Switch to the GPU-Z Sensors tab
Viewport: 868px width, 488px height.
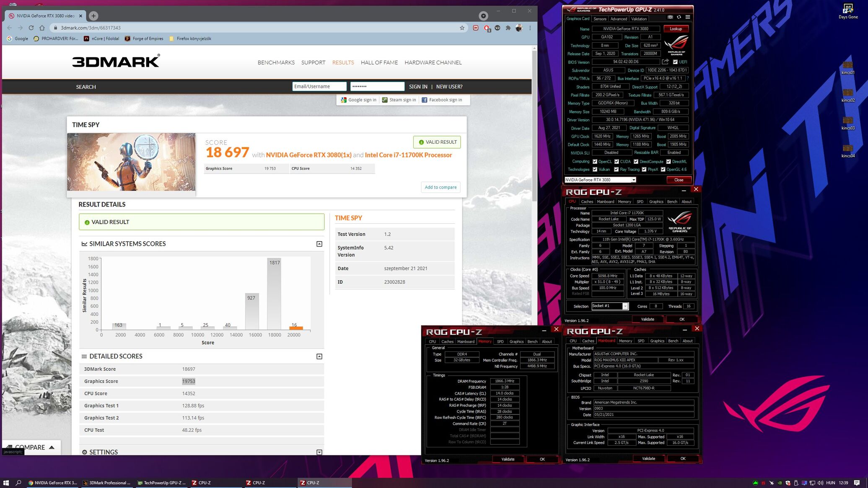click(x=600, y=19)
